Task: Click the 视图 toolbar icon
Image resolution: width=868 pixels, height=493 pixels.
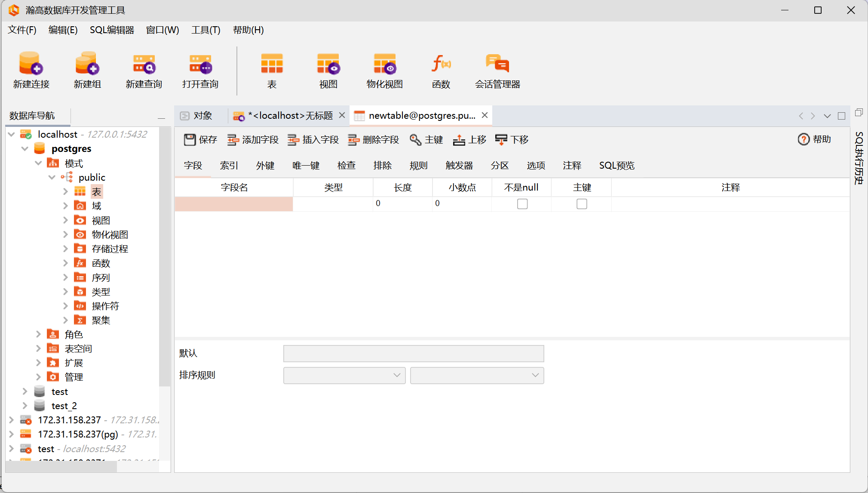Action: click(x=328, y=70)
